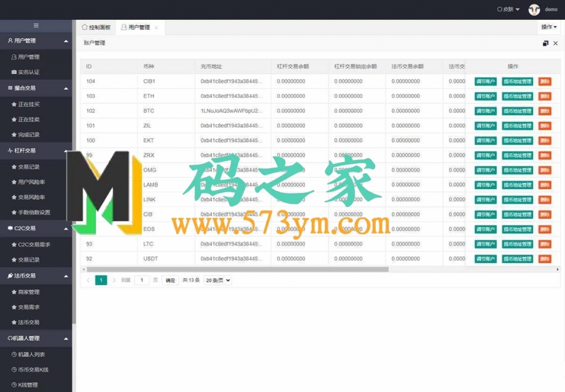Click 调节账户 for the ZIL row

point(486,126)
